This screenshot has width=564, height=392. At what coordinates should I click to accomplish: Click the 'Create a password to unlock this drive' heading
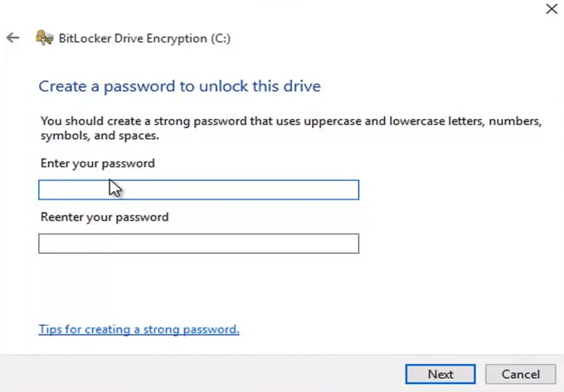179,86
